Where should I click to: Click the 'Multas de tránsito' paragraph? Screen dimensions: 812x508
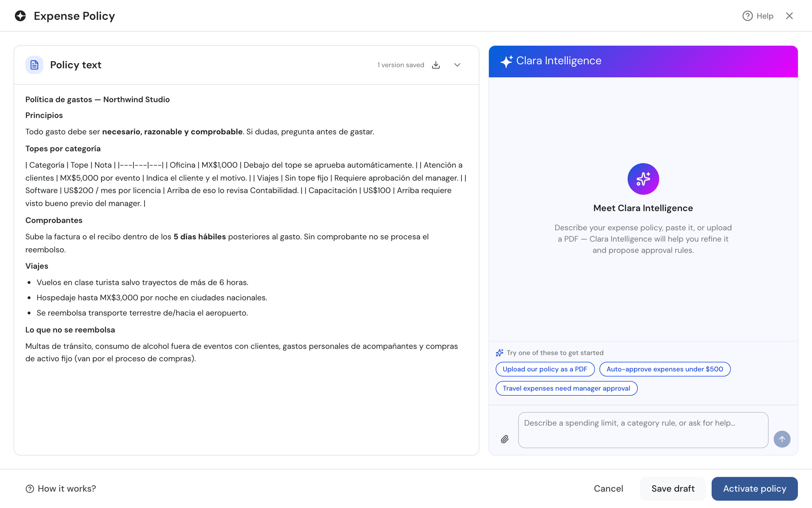pos(242,352)
